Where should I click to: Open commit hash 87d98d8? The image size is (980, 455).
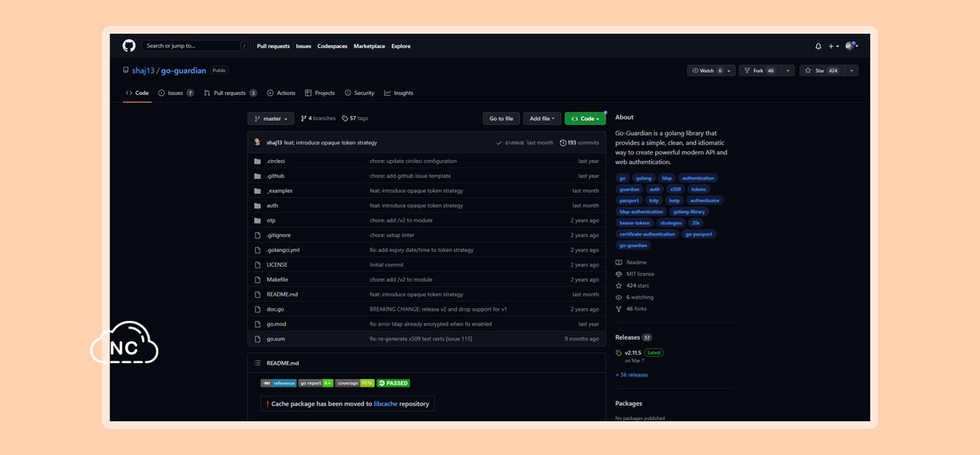(x=514, y=143)
